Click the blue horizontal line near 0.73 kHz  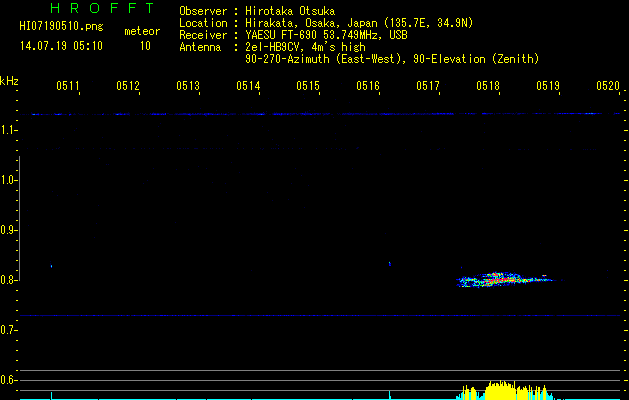[x=320, y=315]
